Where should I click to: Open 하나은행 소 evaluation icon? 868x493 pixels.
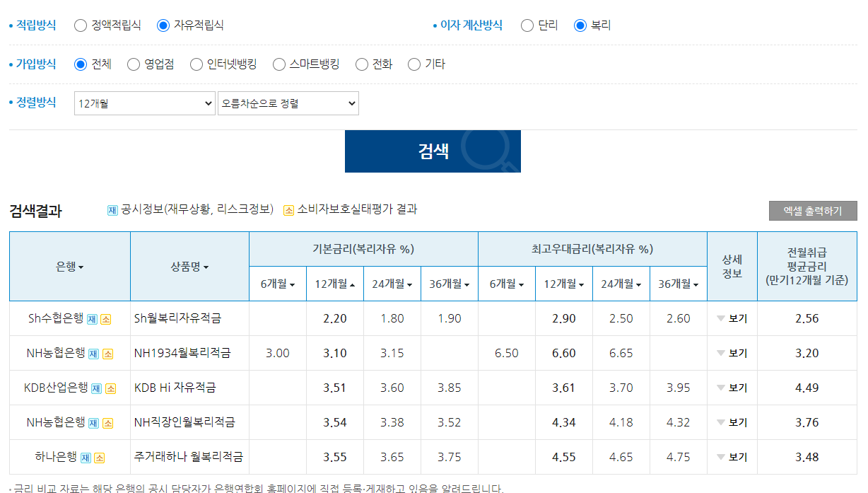pos(100,458)
